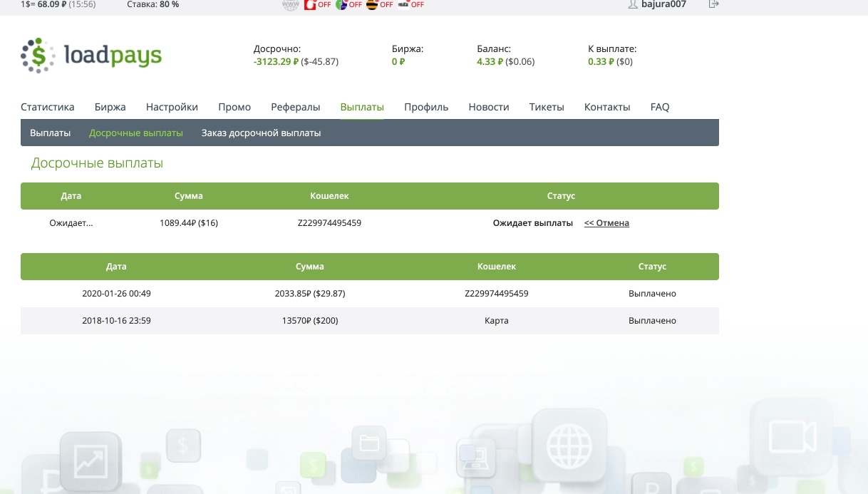Viewport: 868px width, 494px height.
Task: Click the Досрочные выплаты page heading
Action: tap(97, 163)
